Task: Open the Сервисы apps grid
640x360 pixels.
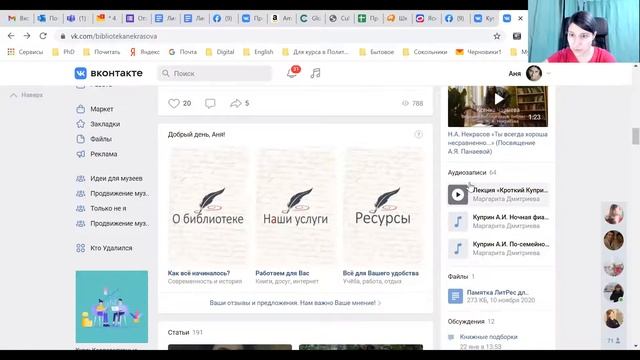Action: pyautogui.click(x=11, y=52)
